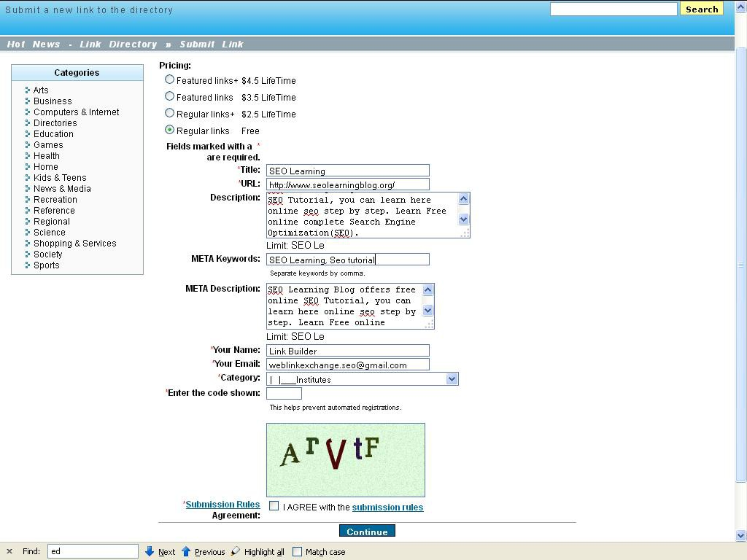Enable the Match case checkbox

[x=298, y=551]
